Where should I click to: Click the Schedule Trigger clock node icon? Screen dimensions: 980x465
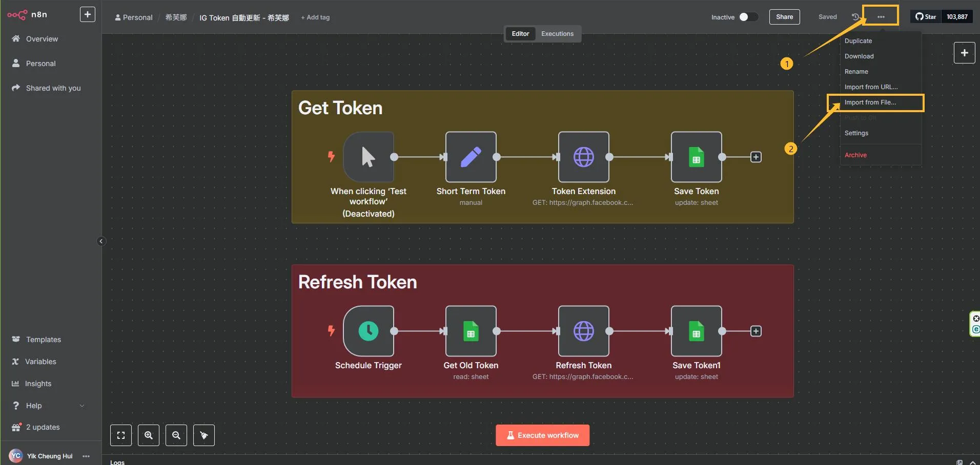(368, 331)
